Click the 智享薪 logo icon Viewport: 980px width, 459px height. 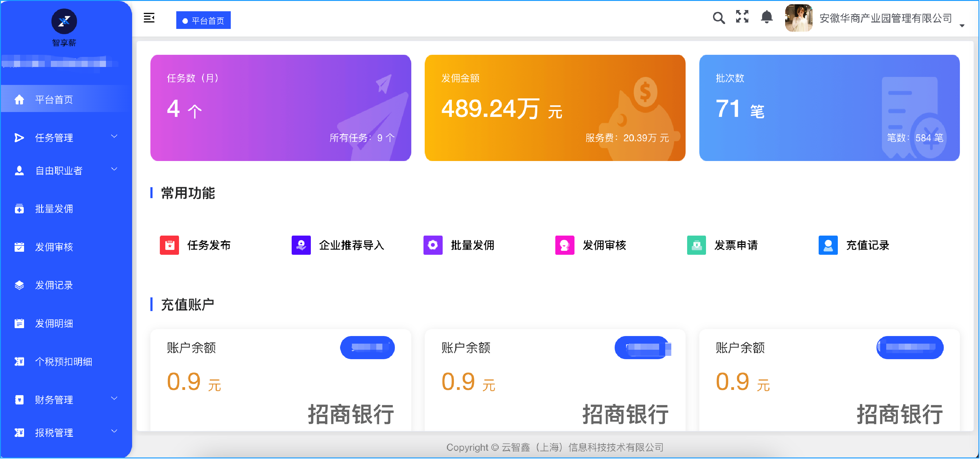(64, 21)
